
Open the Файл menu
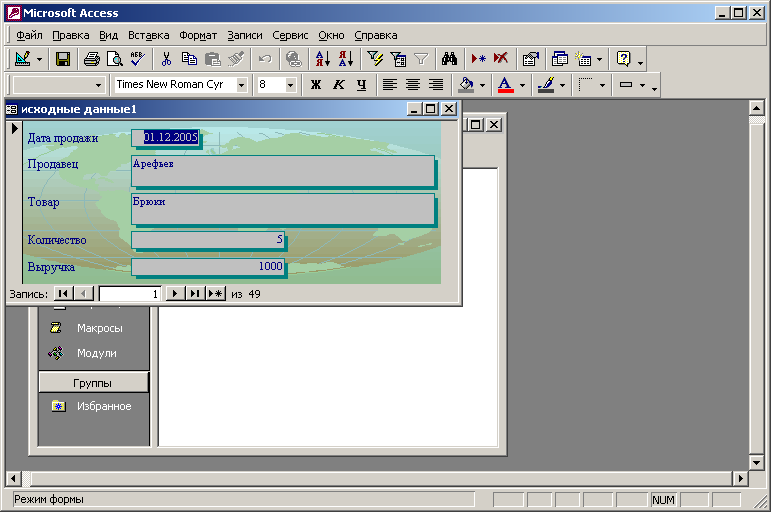[29, 35]
